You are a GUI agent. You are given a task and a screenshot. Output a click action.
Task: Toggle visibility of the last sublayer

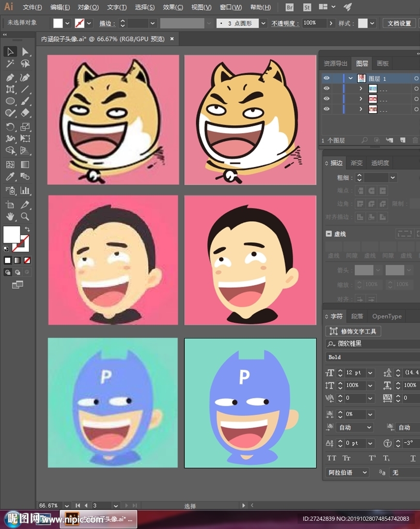point(326,109)
